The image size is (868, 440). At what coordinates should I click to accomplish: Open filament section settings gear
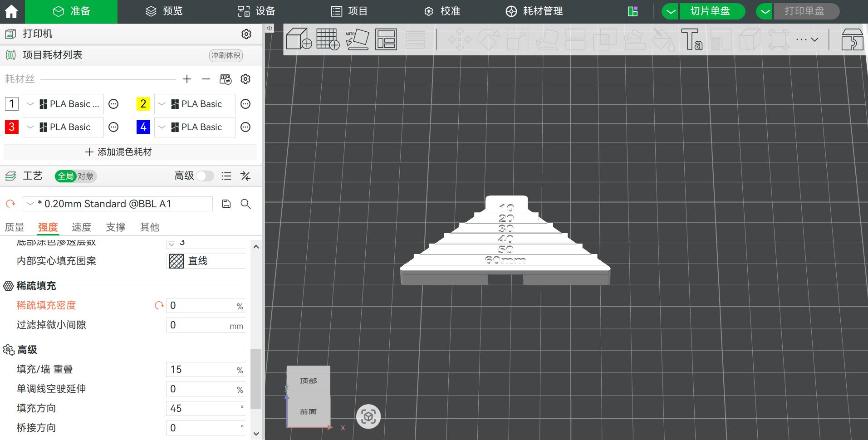[245, 79]
